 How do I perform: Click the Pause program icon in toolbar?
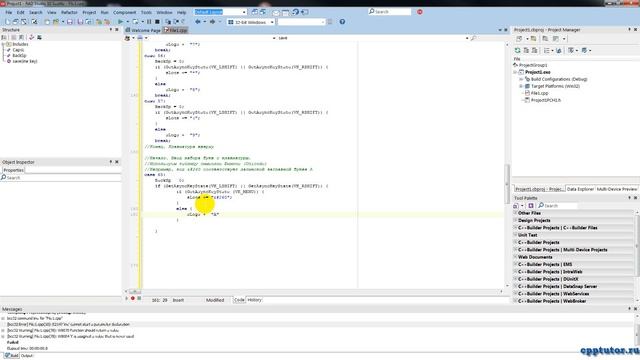149,22
